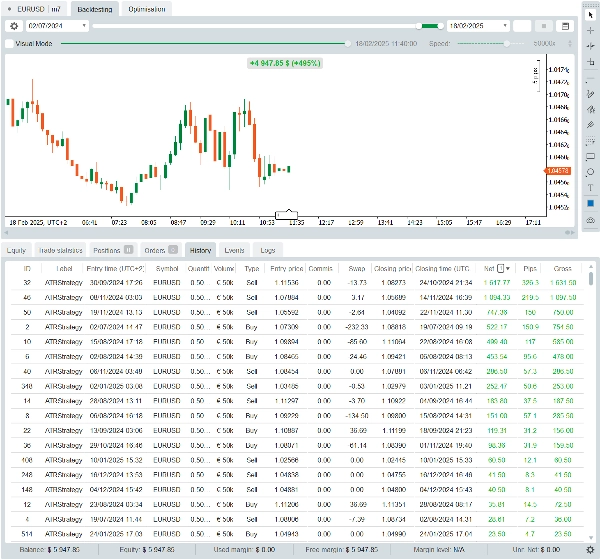600x559 pixels.
Task: Click the layout icon right of stop button
Action: coord(566,26)
